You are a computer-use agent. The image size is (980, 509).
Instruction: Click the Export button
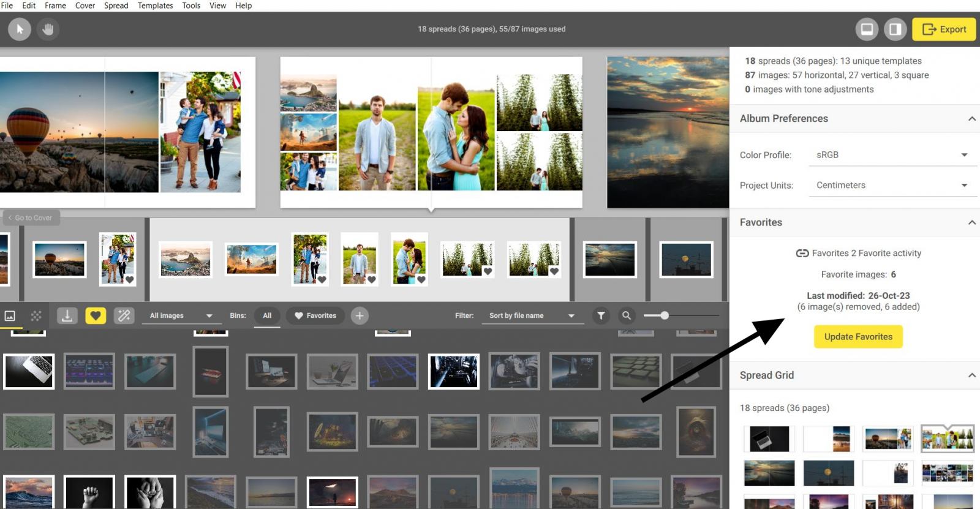[x=944, y=29]
